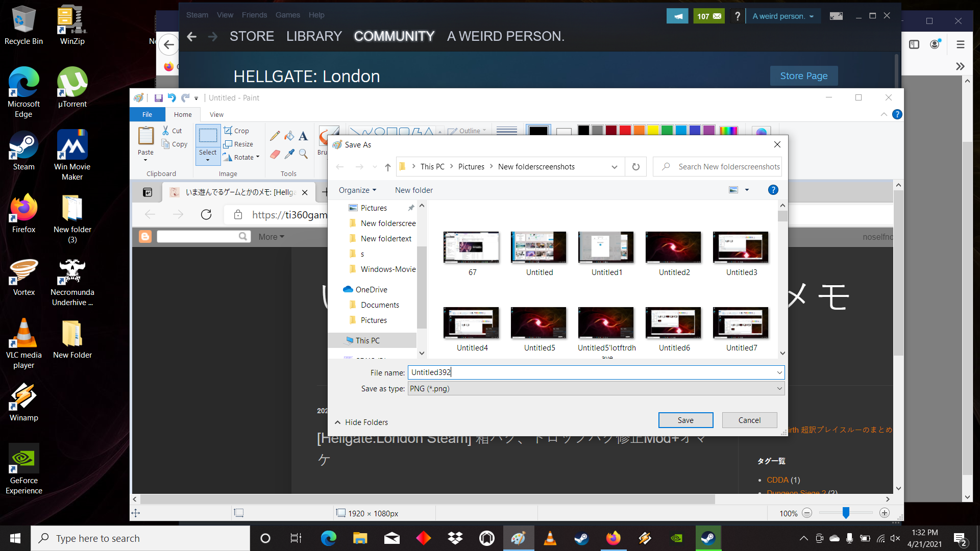
Task: Select the Text tool in Paint
Action: pyautogui.click(x=303, y=136)
